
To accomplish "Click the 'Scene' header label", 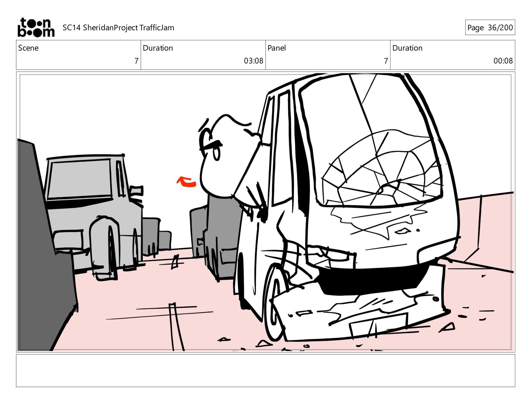I will coord(28,48).
